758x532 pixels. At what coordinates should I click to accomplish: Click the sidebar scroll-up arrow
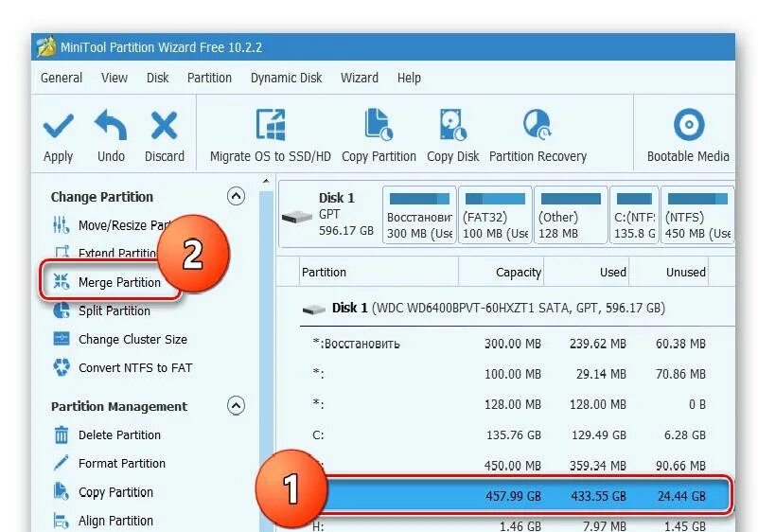pos(266,183)
